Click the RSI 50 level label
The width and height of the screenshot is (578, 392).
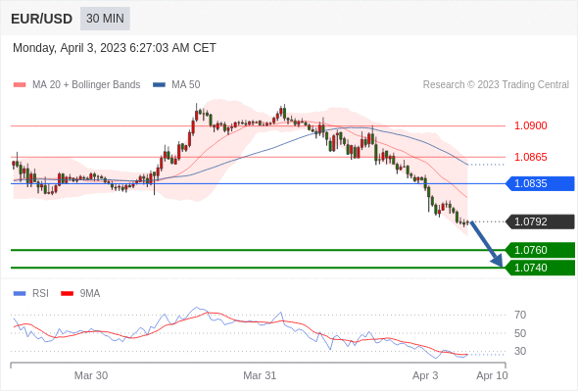[520, 333]
